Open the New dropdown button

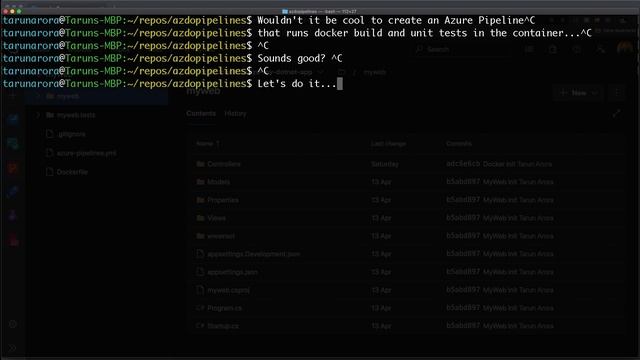click(x=579, y=93)
